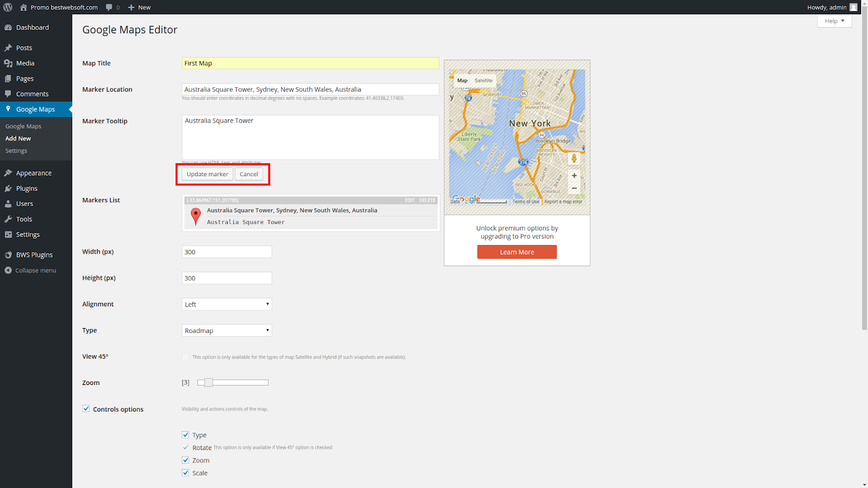Screen dimensions: 868x488
Task: Toggle the Controls options checkbox
Action: [86, 409]
